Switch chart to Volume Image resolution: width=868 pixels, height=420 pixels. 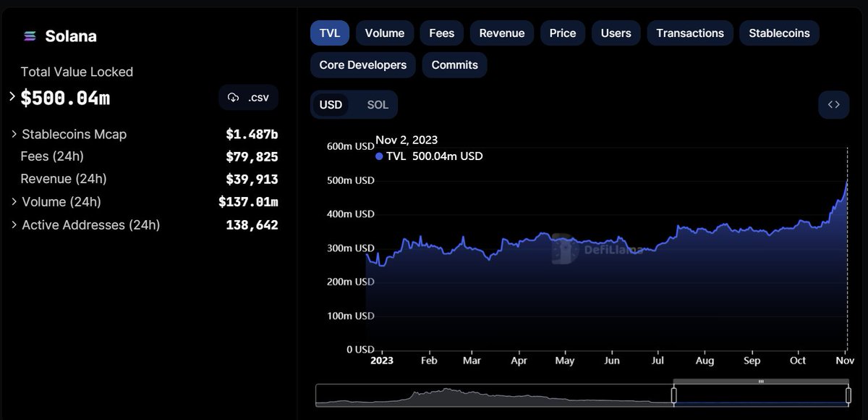tap(385, 33)
